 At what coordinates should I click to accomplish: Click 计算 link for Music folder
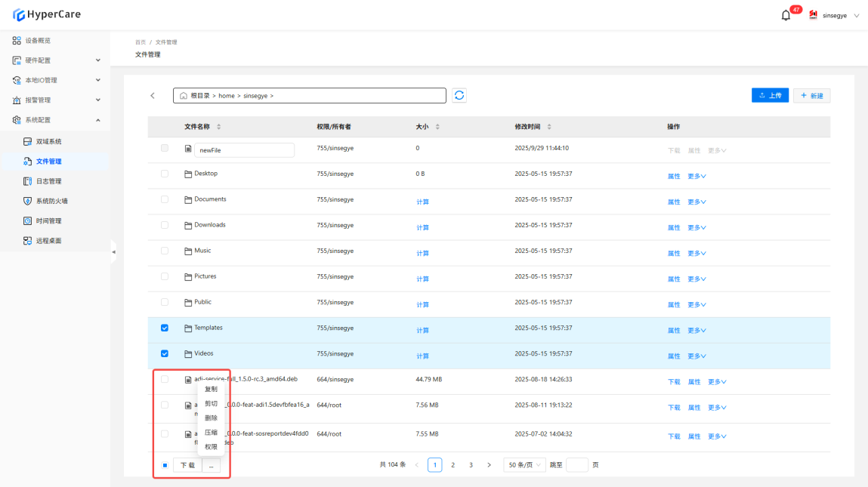click(422, 254)
